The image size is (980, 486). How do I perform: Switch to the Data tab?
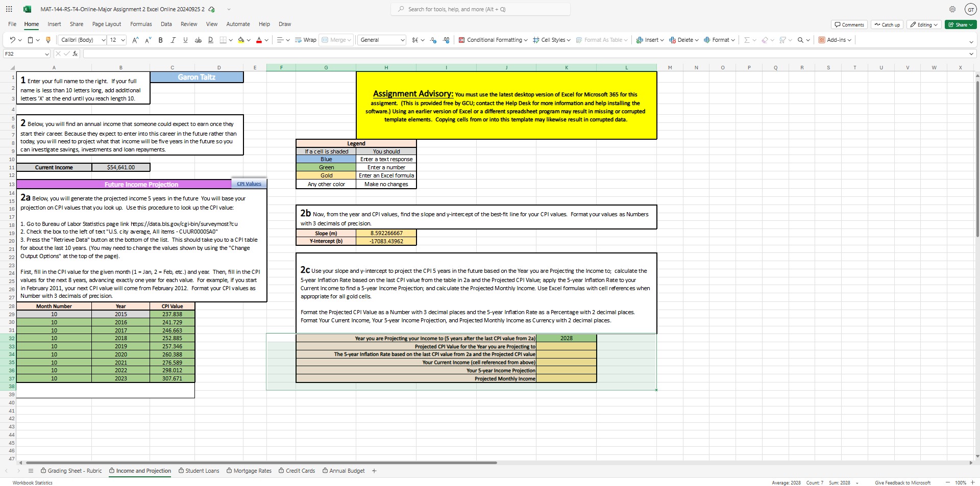[166, 24]
